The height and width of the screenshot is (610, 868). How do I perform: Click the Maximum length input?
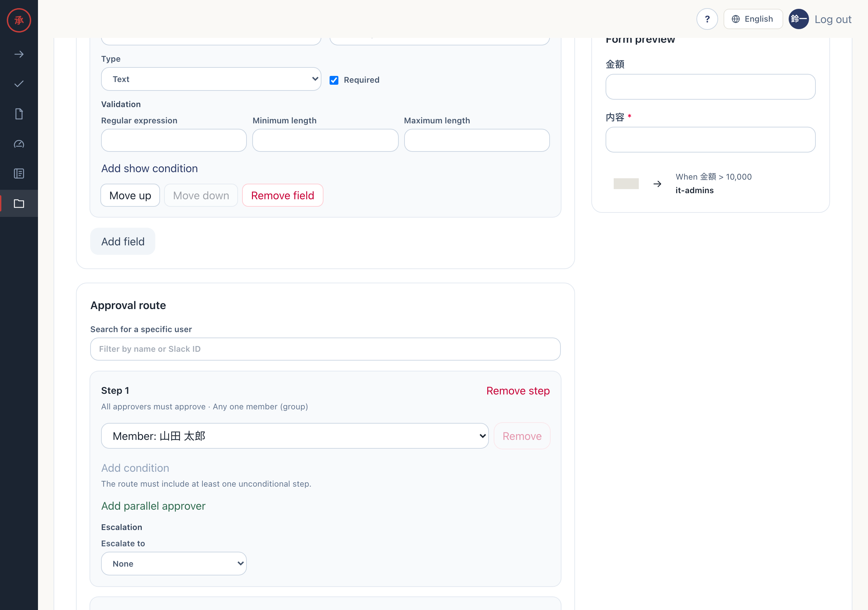point(476,140)
